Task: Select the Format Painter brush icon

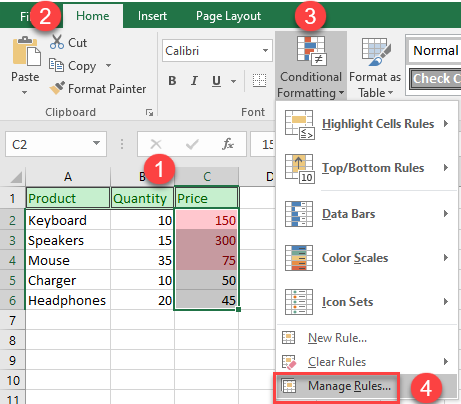Action: pos(57,88)
